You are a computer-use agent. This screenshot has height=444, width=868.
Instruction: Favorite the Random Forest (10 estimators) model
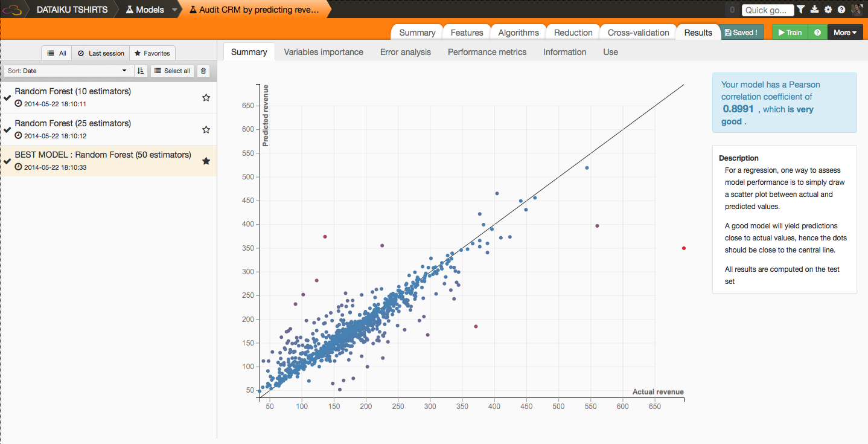pyautogui.click(x=206, y=97)
